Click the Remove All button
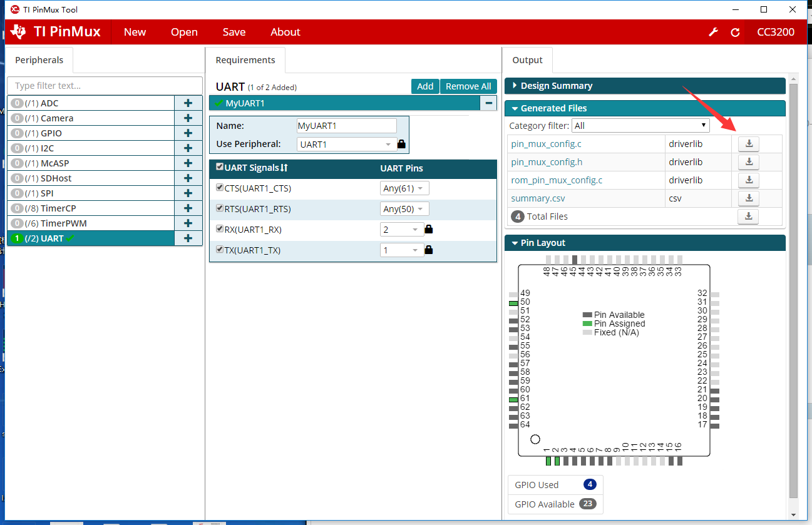This screenshot has height=525, width=812. [468, 86]
